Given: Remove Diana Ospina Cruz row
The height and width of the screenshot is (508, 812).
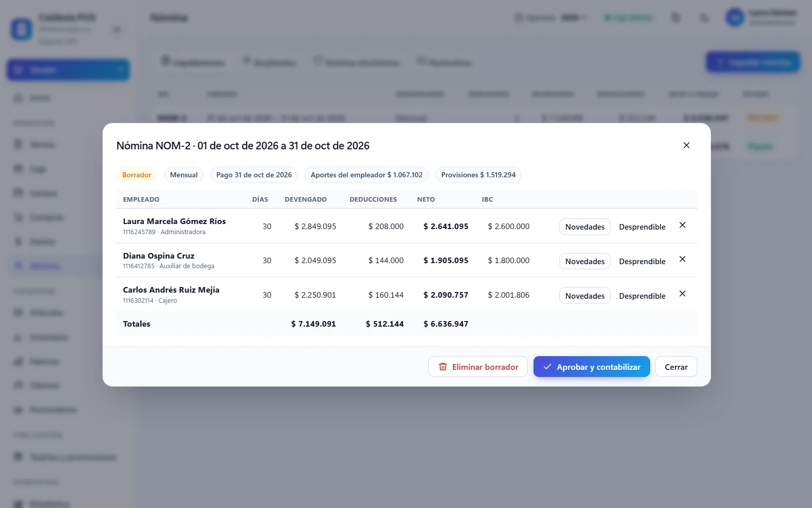Looking at the screenshot, I should (683, 259).
